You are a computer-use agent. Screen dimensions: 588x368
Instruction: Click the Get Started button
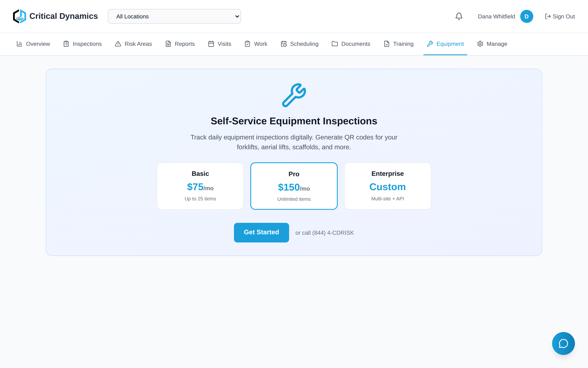coord(262,232)
